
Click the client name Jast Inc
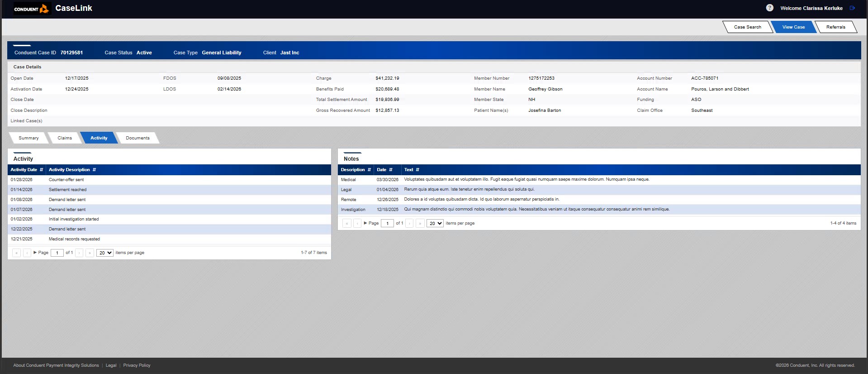click(289, 53)
